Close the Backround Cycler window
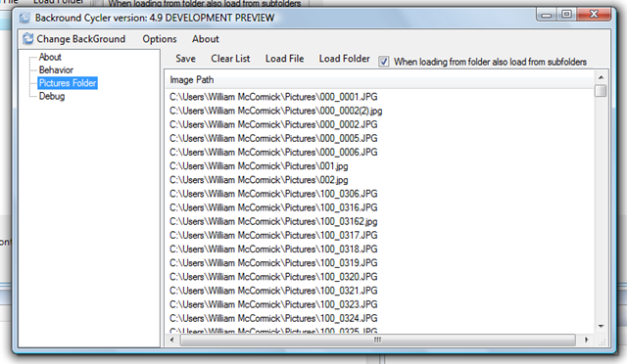This screenshot has width=627, height=364. click(x=594, y=15)
